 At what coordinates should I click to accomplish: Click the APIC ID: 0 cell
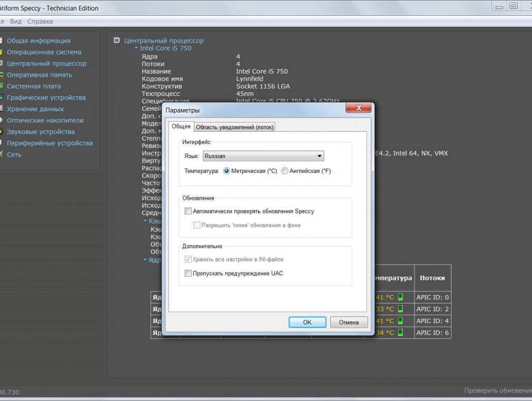click(432, 297)
